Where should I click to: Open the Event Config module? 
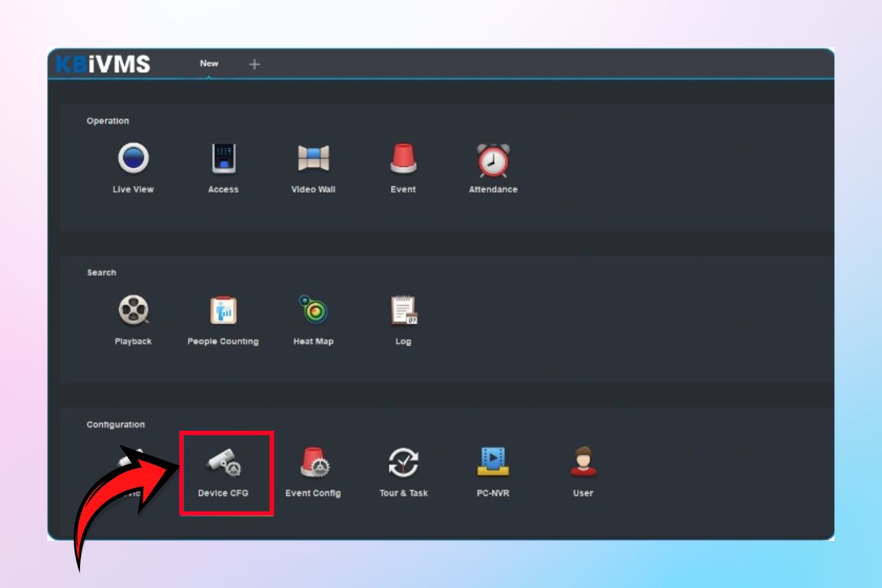[314, 463]
